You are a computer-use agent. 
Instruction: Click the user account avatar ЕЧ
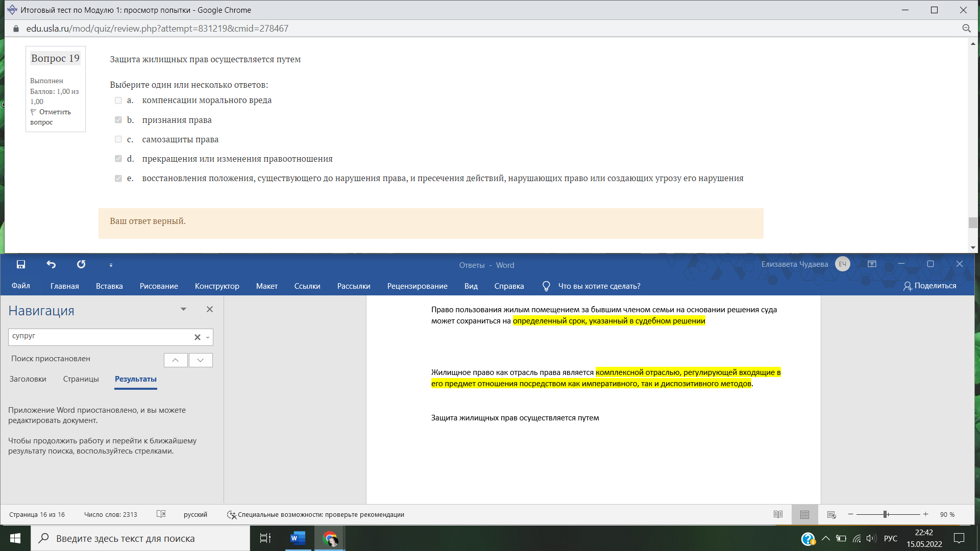[x=843, y=264]
